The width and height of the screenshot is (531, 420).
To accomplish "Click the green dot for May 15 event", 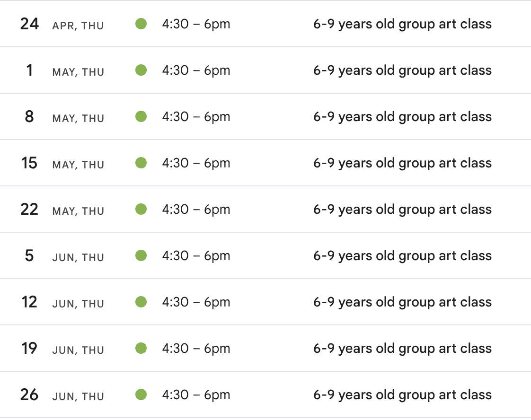I will click(x=141, y=163).
